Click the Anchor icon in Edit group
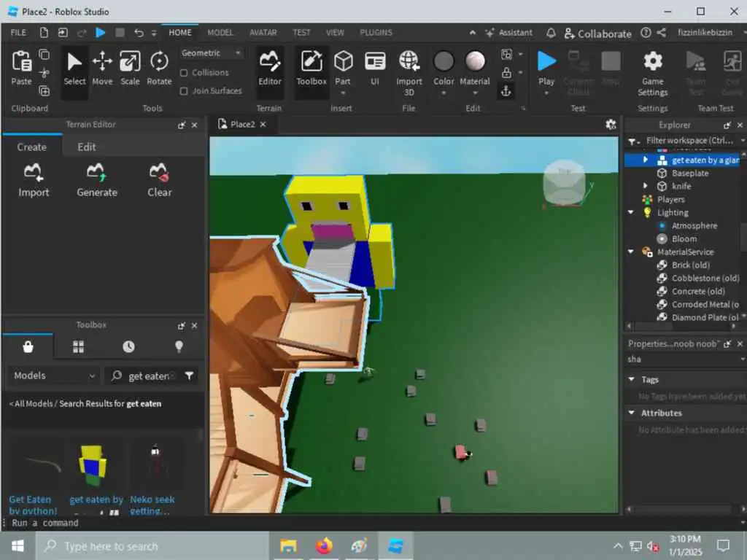The image size is (747, 560). coord(506,90)
